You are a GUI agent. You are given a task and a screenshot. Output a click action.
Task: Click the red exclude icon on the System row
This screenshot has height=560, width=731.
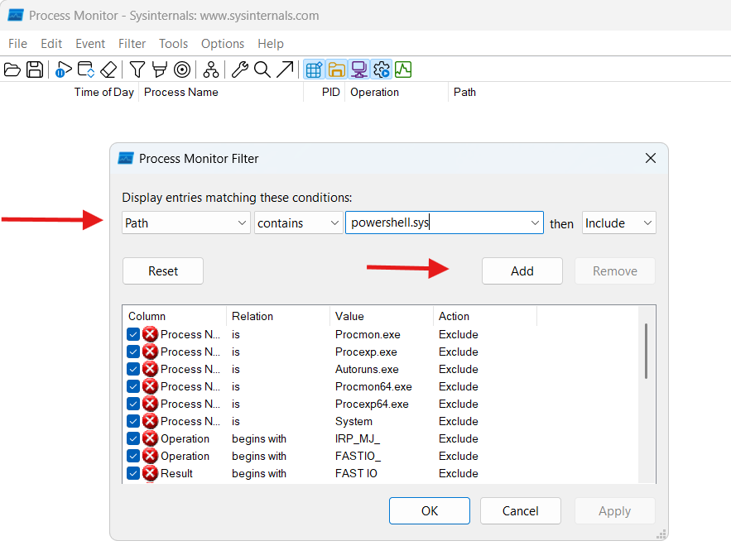(x=150, y=421)
